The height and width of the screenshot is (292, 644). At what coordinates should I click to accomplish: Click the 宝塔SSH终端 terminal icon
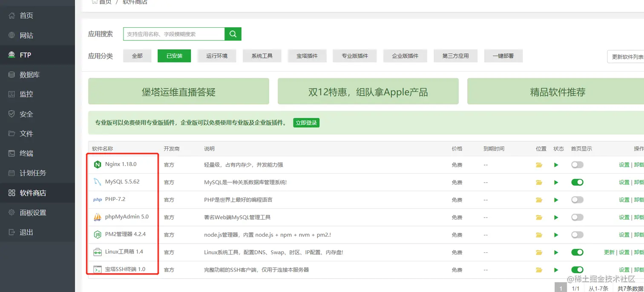point(98,269)
